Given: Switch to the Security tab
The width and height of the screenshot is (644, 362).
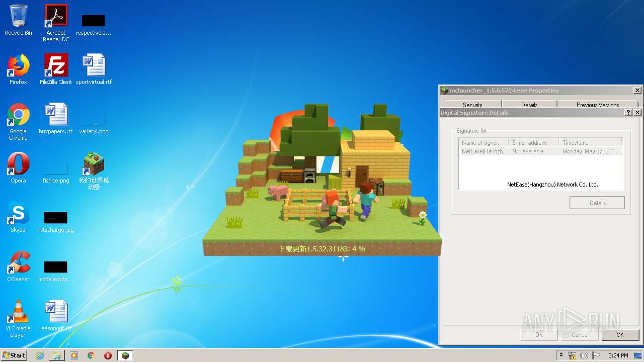Looking at the screenshot, I should (x=472, y=104).
